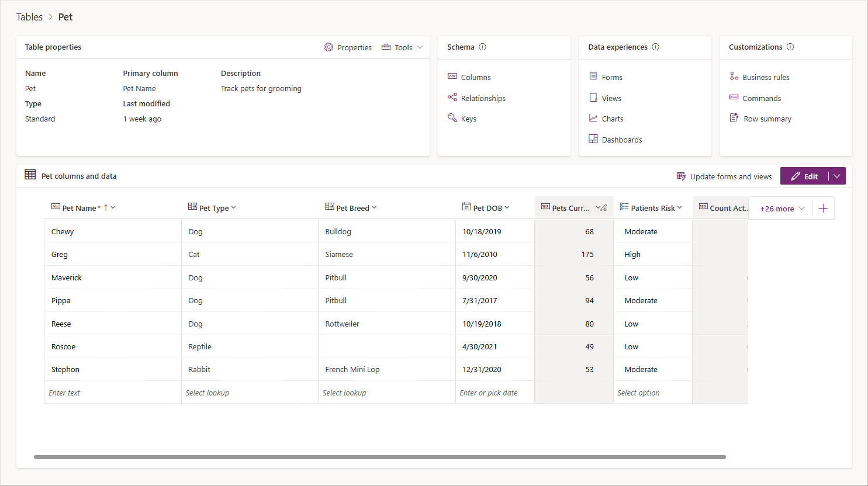The image size is (868, 486).
Task: Open the Charts icon item
Action: click(x=593, y=118)
